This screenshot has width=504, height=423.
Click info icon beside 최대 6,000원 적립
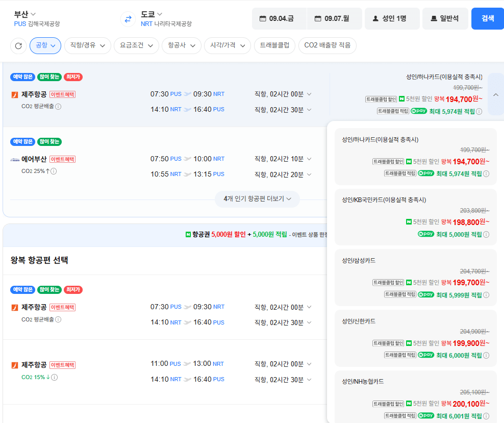click(x=486, y=355)
